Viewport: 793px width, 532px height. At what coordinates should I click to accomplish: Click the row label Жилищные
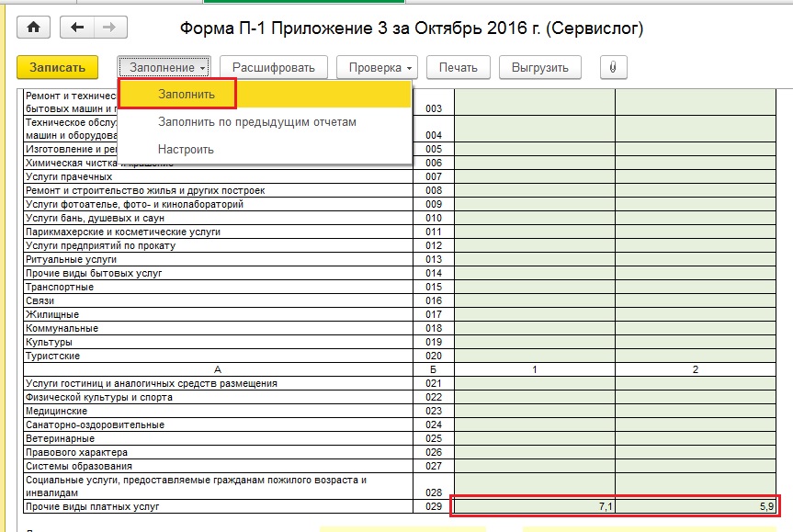[x=52, y=314]
